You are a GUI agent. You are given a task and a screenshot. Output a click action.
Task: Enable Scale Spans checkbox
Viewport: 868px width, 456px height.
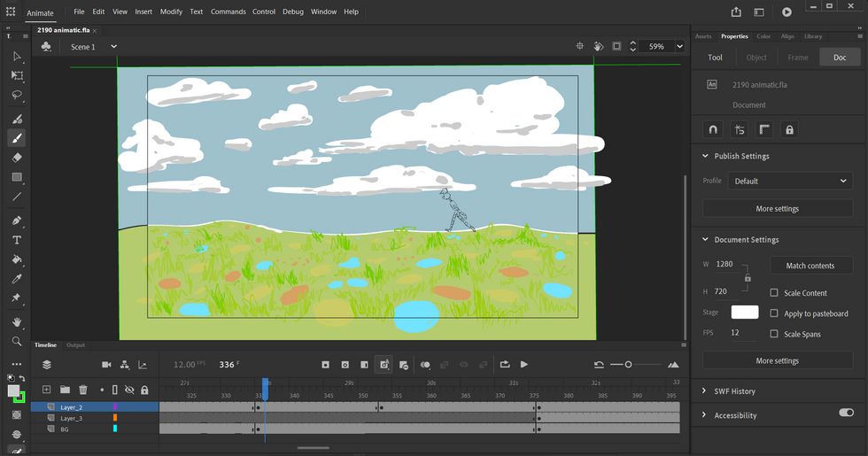(774, 334)
